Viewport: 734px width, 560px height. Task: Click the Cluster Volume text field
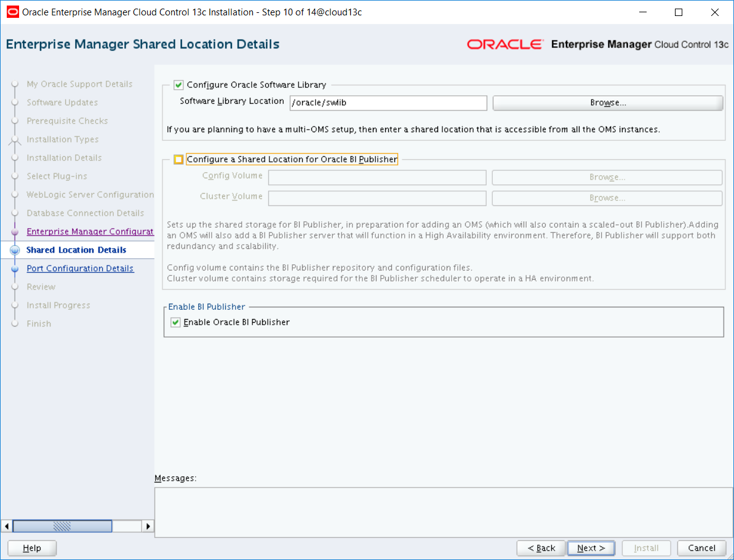377,199
